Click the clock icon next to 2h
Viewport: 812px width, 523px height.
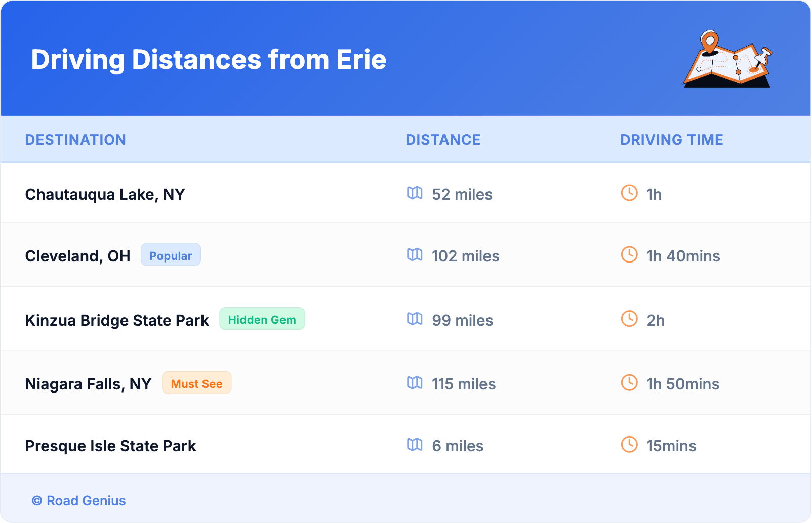[629, 319]
